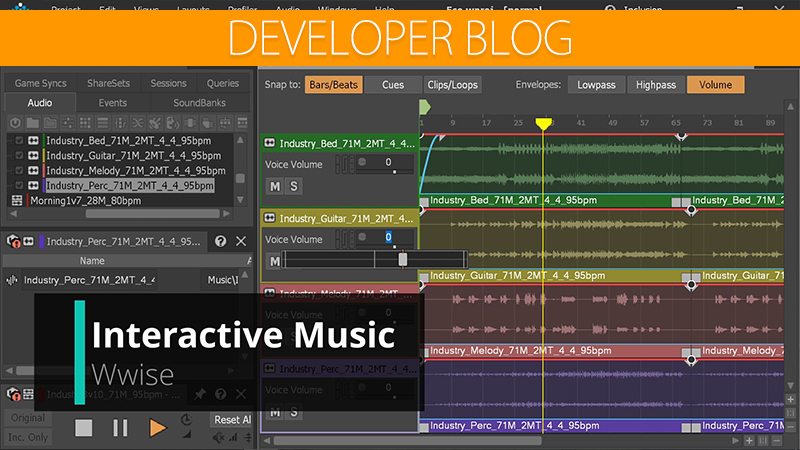The image size is (800, 450).
Task: Click the timeline vertical zoom in plus
Action: pos(790,399)
